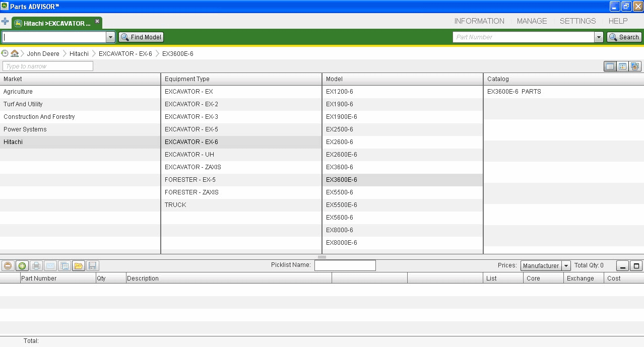
Task: Click the Find Model button
Action: [x=141, y=37]
